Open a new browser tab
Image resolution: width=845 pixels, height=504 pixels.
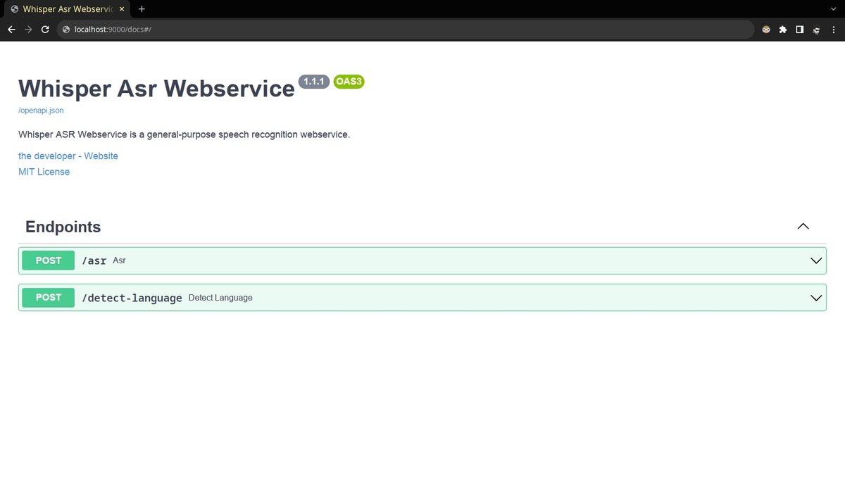[x=142, y=9]
